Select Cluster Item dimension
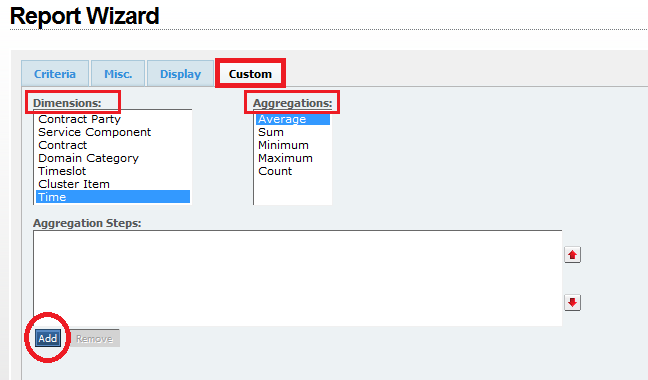The width and height of the screenshot is (648, 380). 113,184
